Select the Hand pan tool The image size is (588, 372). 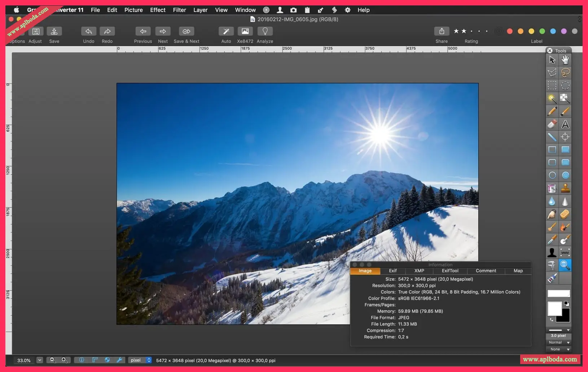click(565, 60)
